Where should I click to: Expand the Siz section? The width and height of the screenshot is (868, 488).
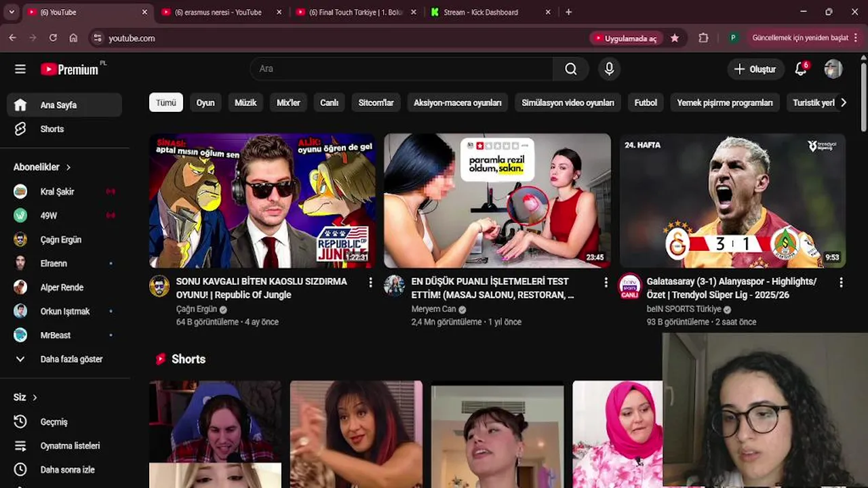[25, 397]
